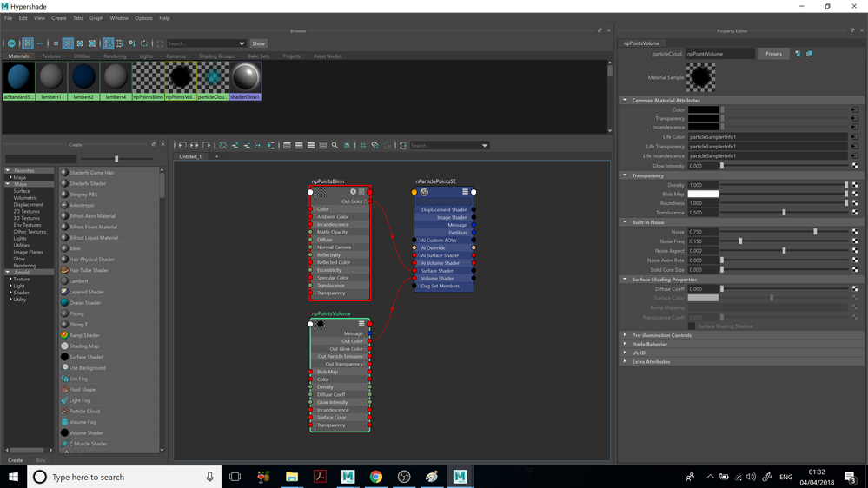Expand Pre-illumination Controls section
The height and width of the screenshot is (488, 868).
[625, 335]
